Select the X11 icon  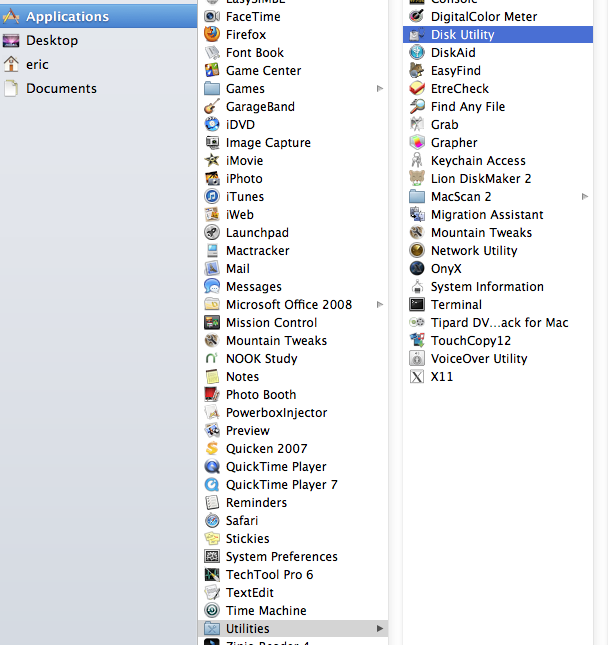pyautogui.click(x=417, y=376)
